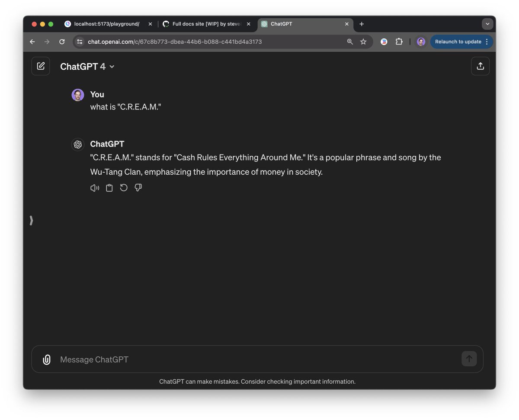Click the ChatGPT logo avatar beside the response

(78, 144)
